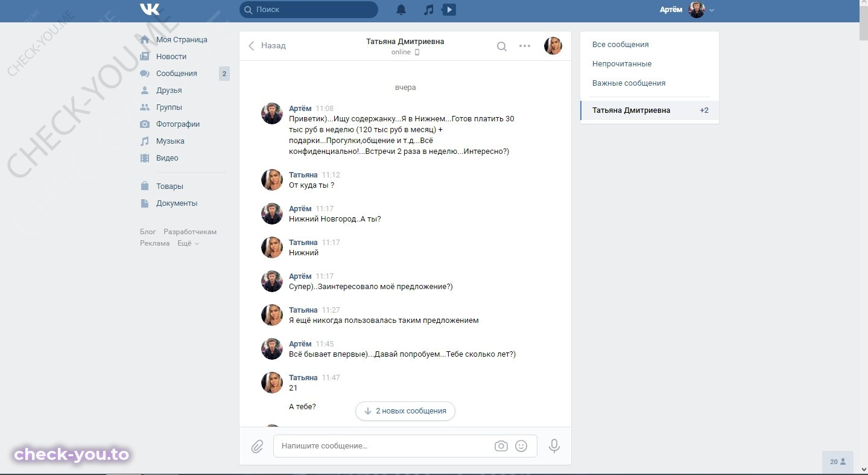Expand the Артём profile menu arrow

pos(712,10)
